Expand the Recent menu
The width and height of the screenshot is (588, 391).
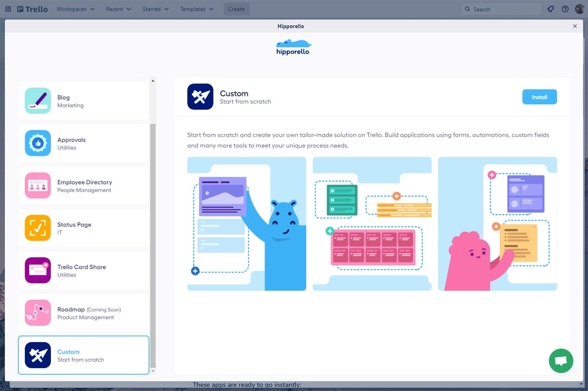coord(118,9)
